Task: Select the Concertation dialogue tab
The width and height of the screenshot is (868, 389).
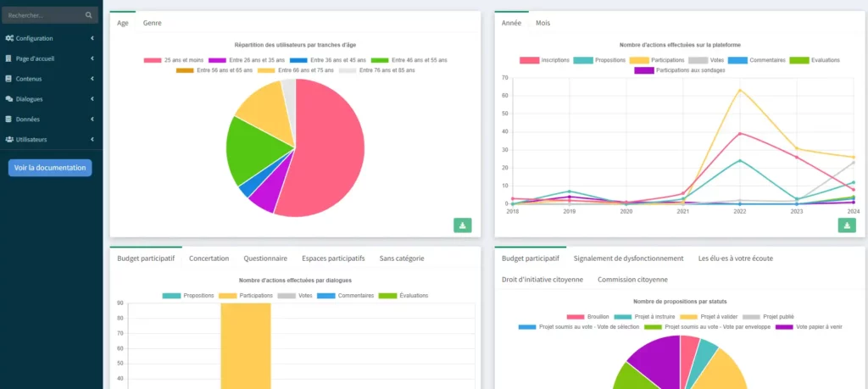Action: pos(209,258)
